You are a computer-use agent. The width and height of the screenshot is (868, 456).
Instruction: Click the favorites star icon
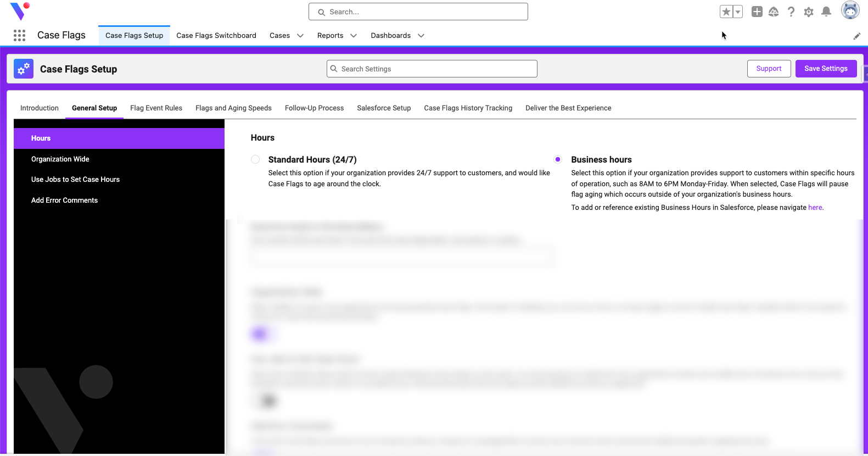(x=726, y=12)
